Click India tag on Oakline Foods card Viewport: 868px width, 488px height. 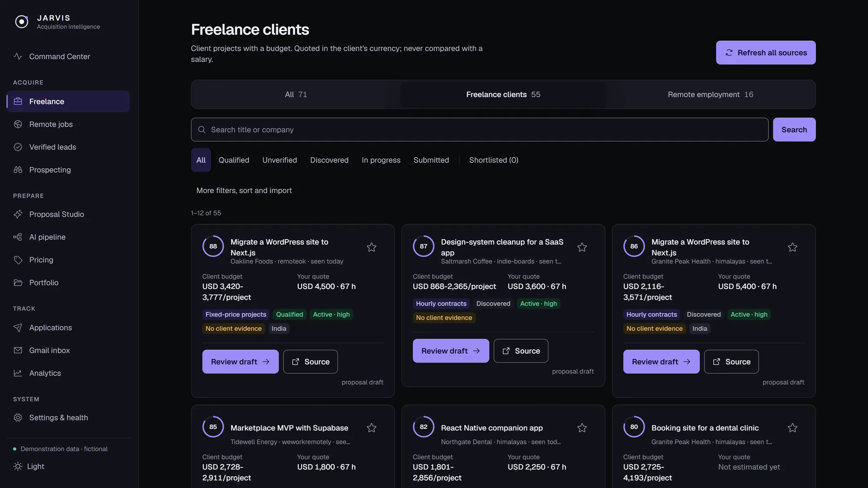pos(279,329)
